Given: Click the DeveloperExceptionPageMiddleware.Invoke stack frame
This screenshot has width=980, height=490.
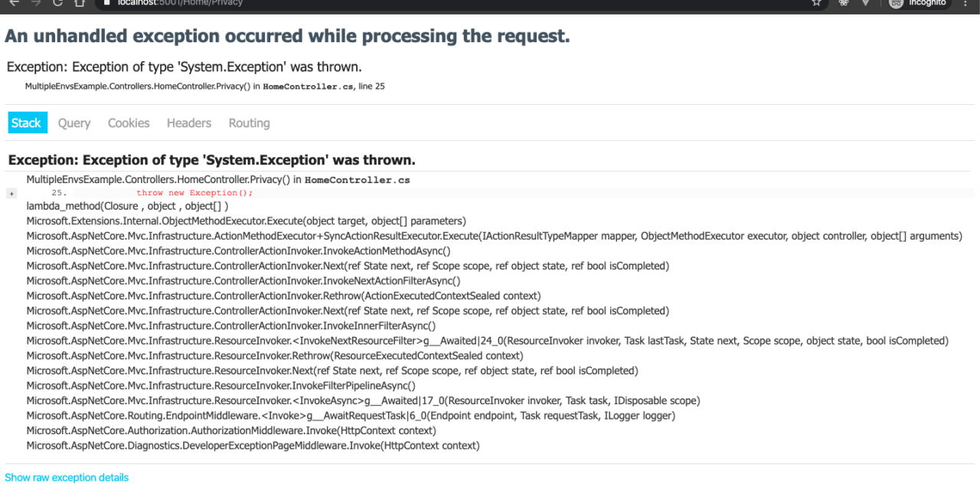Looking at the screenshot, I should [x=253, y=446].
